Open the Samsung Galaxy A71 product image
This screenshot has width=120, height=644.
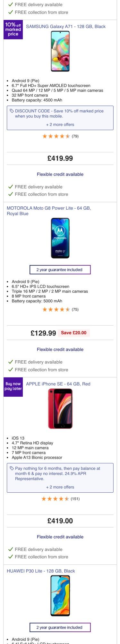60,51
